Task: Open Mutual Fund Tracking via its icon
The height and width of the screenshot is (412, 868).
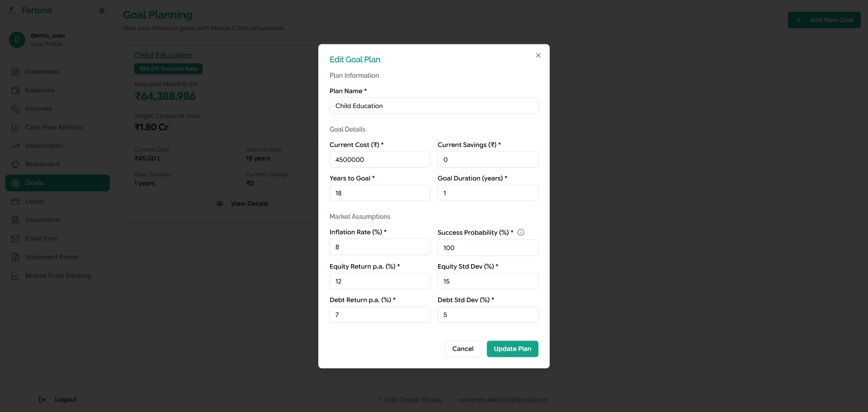Action: [x=15, y=275]
